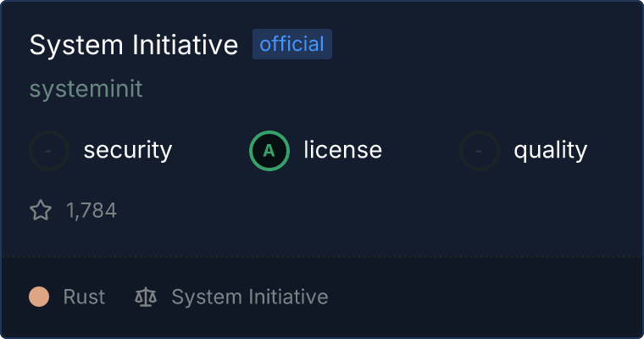Click the star outline icon
The width and height of the screenshot is (644, 339).
coord(41,210)
